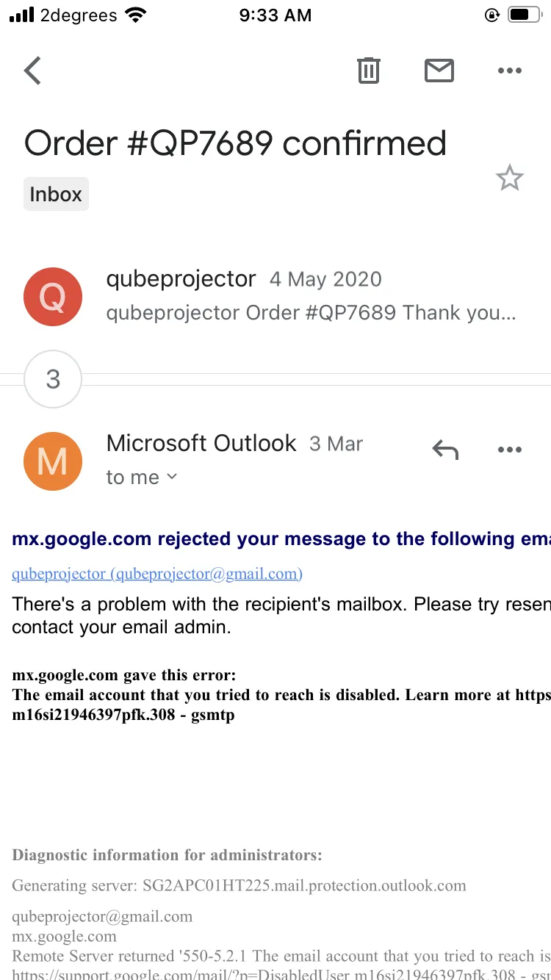Go back using the left chevron
The height and width of the screenshot is (980, 551).
tap(32, 71)
